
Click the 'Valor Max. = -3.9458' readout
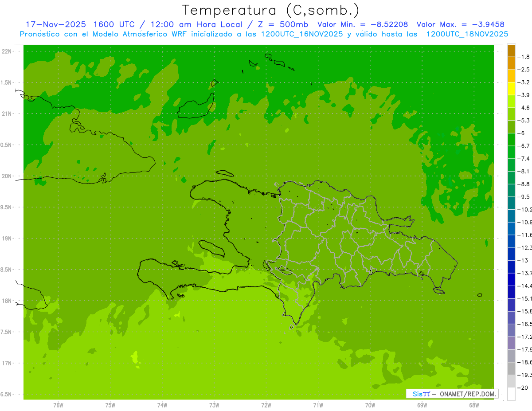pyautogui.click(x=461, y=24)
